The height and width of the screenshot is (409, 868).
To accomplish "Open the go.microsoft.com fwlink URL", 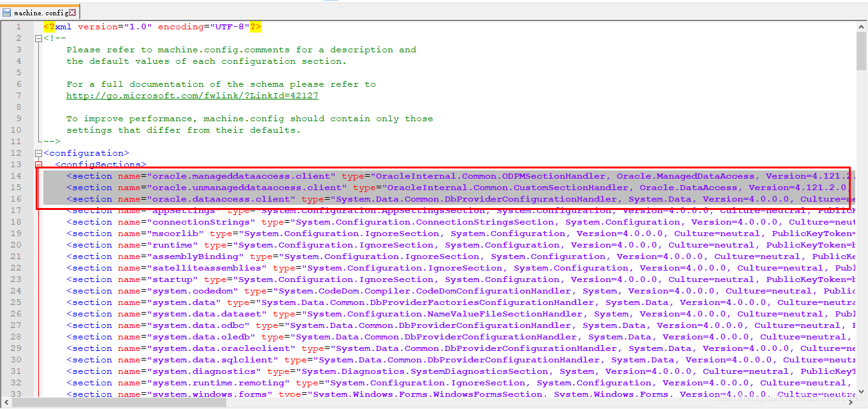I will pos(192,96).
